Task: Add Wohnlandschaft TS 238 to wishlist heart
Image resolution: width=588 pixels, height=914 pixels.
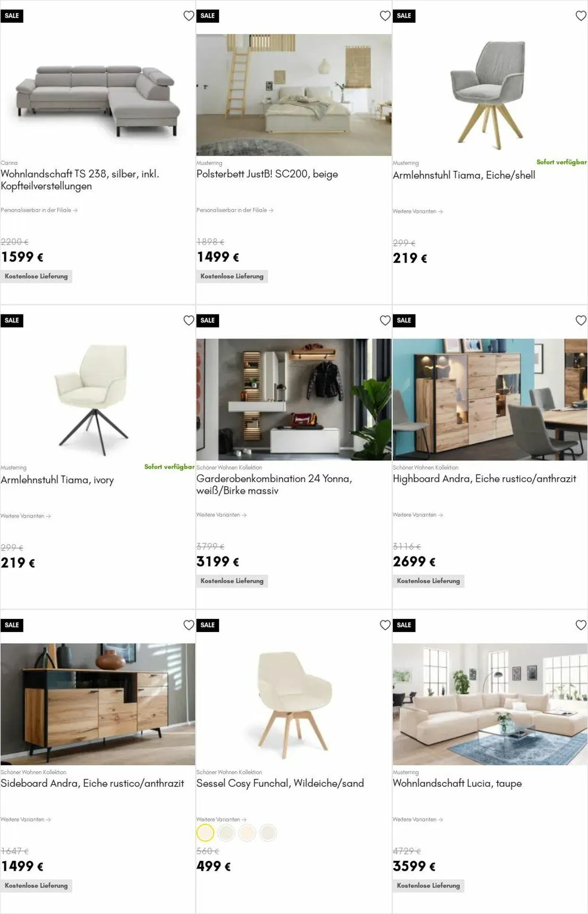Action: [x=189, y=16]
